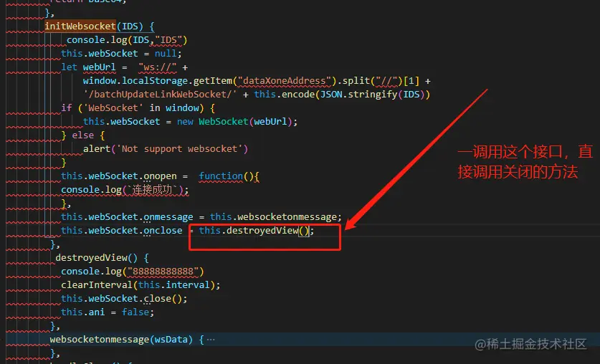Image resolution: width=600 pixels, height=364 pixels.
Task: Click the encode method call
Action: (x=297, y=95)
